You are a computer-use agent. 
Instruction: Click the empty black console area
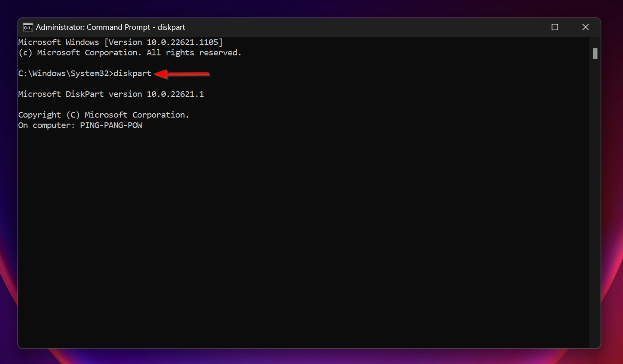[303, 238]
